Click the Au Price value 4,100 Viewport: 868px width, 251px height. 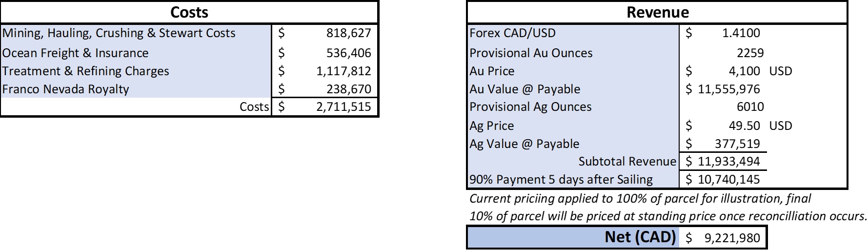[744, 71]
